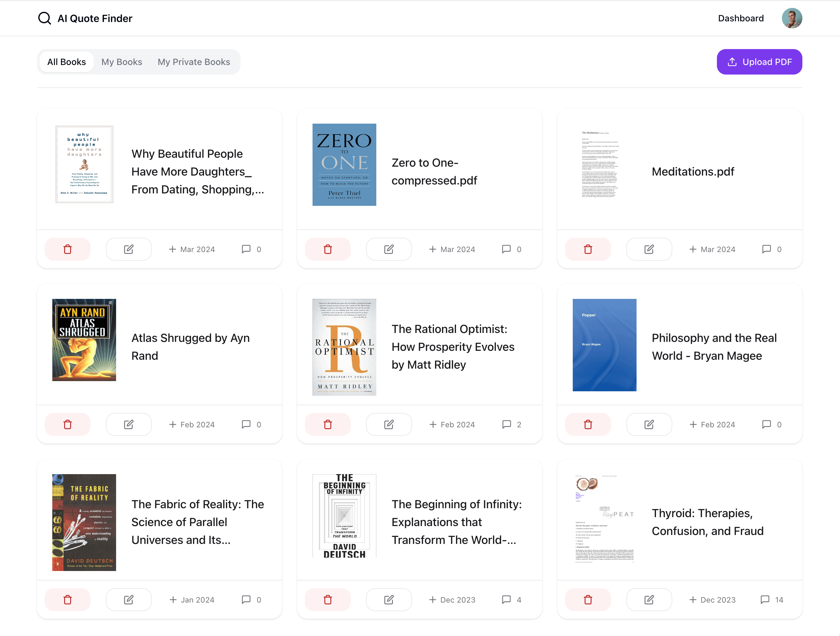
Task: Open the Zero to One cover thumbnail
Action: (344, 165)
